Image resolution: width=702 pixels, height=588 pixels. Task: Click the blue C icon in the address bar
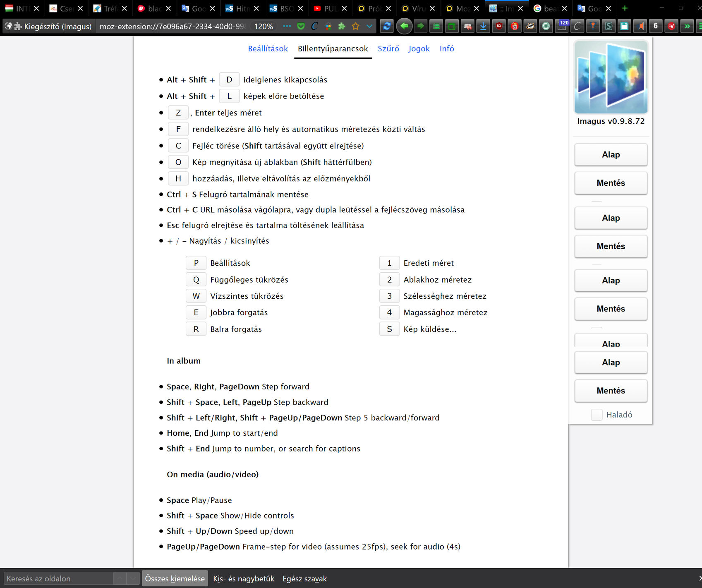314,26
